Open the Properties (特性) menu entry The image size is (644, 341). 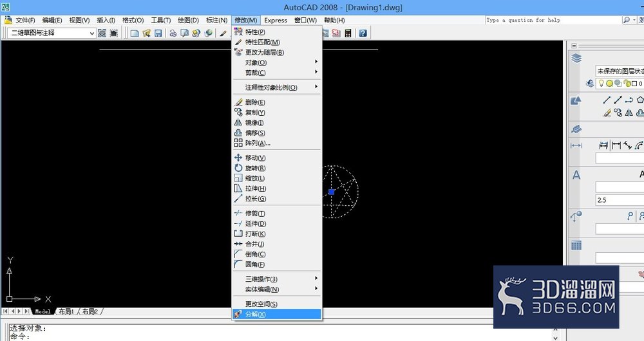(276, 32)
